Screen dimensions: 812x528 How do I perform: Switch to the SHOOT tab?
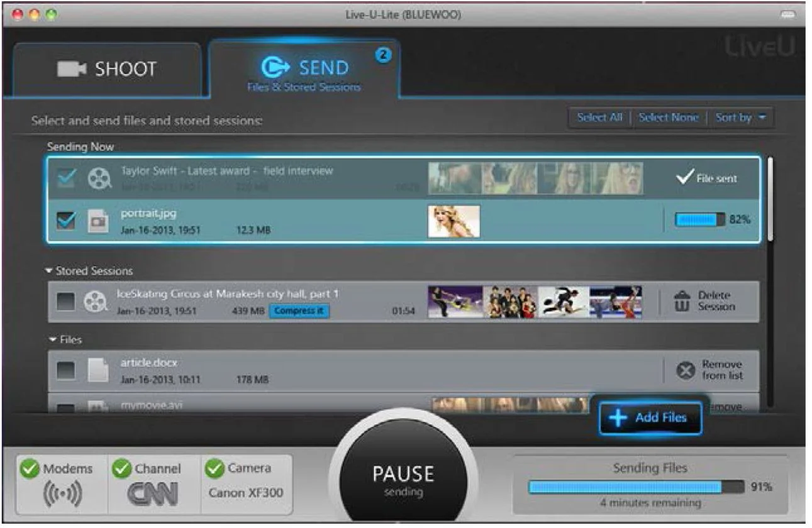(x=107, y=69)
